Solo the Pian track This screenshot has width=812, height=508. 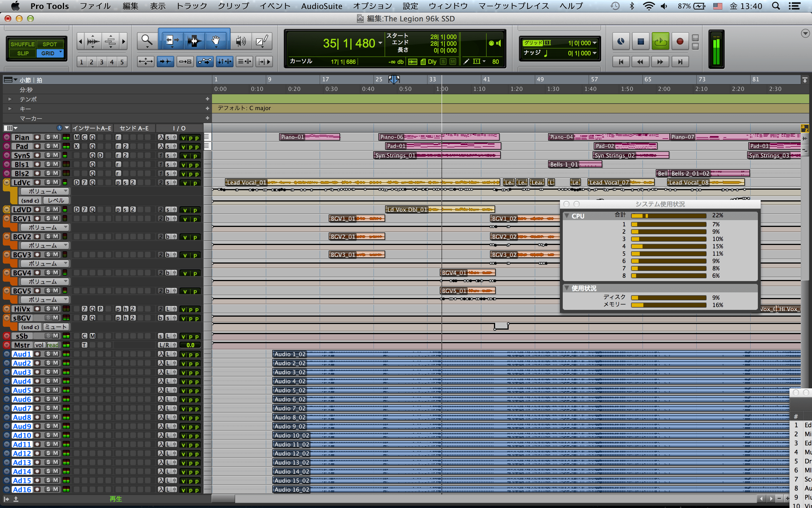tap(48, 137)
